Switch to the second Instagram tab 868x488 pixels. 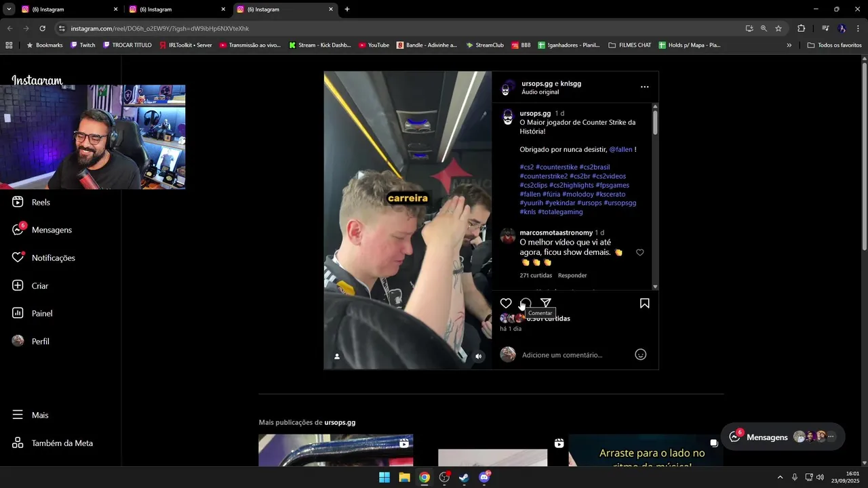[x=178, y=9]
